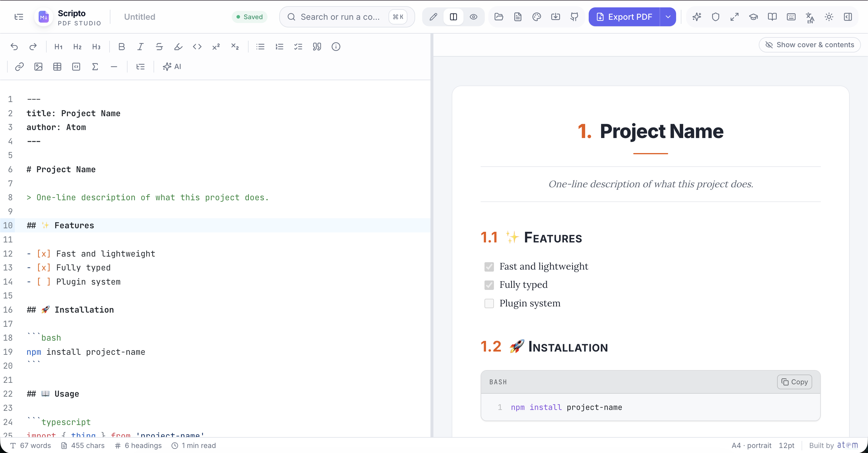Screen dimensions: 868x453
Task: Apply subscript formatting
Action: 235,47
